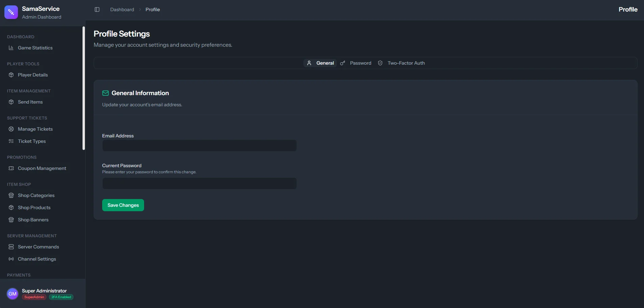Go to Dashboard via breadcrumb link
644x308 pixels.
click(122, 9)
